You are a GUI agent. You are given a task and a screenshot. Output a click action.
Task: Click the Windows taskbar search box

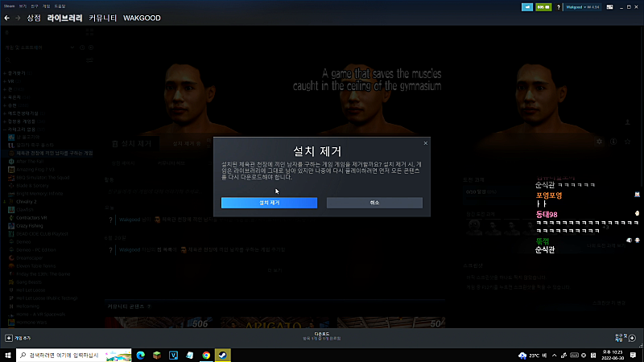(74, 355)
